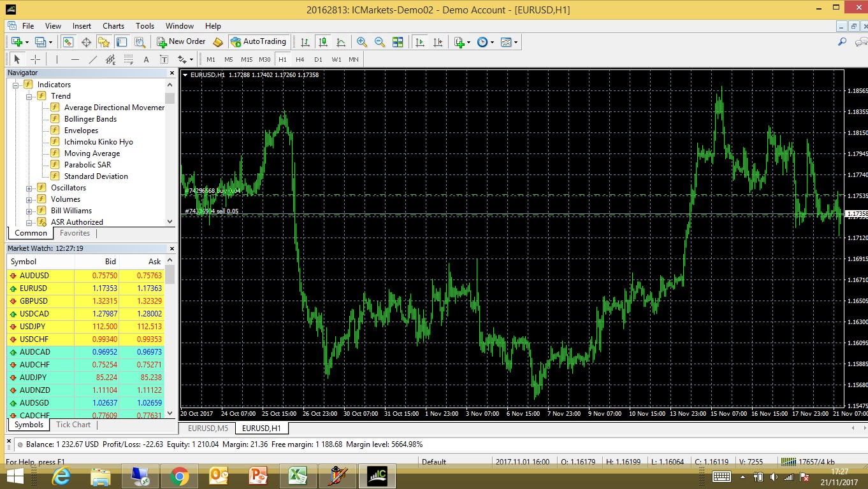Screen dimensions: 868x489
Task: Select the Bollinger Bands indicator
Action: [x=90, y=119]
